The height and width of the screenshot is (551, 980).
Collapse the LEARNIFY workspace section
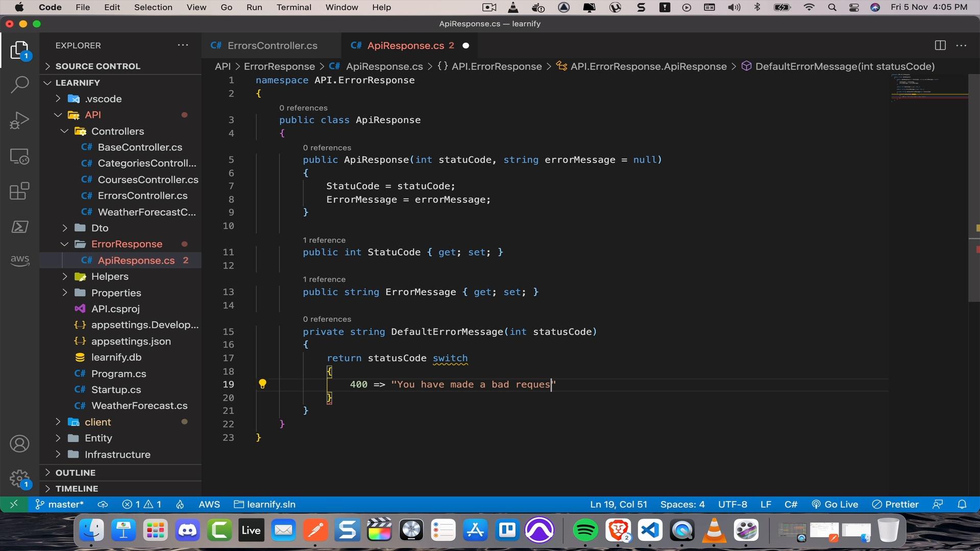120,83
